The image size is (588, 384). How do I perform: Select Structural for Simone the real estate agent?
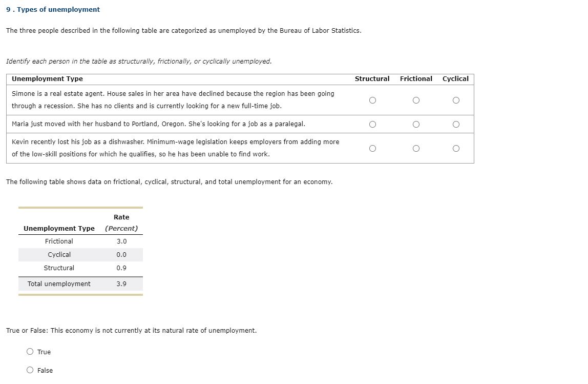tap(372, 100)
